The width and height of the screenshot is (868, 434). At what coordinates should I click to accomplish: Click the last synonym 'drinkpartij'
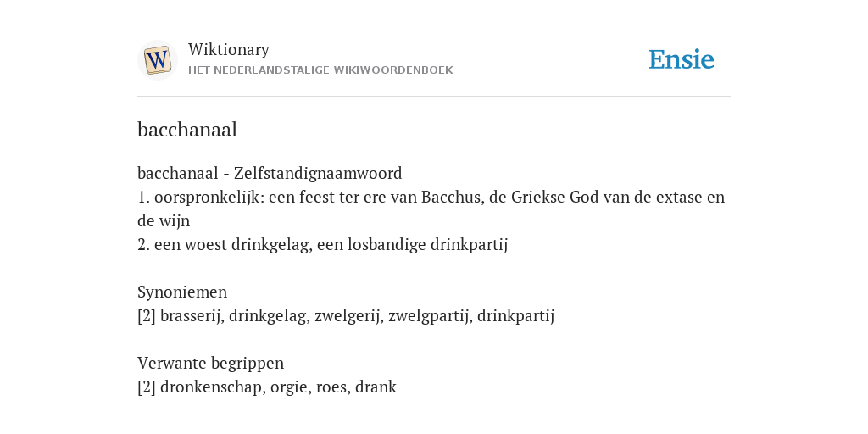[515, 315]
